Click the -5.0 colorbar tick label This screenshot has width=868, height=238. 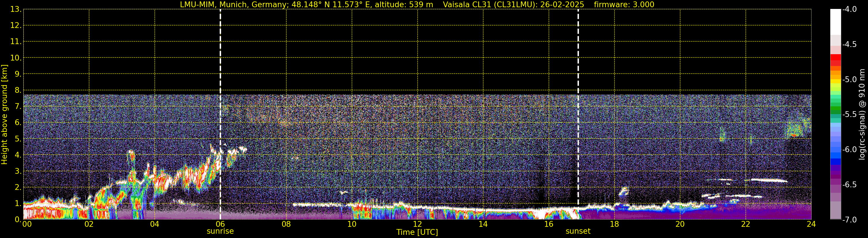click(849, 80)
